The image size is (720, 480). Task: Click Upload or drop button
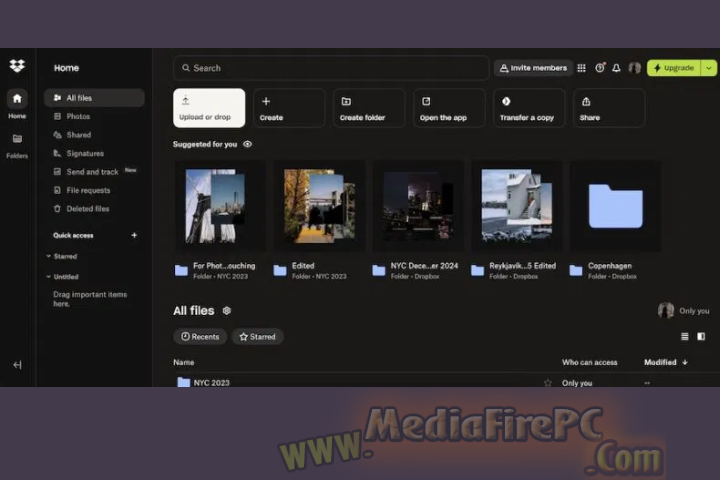(209, 108)
